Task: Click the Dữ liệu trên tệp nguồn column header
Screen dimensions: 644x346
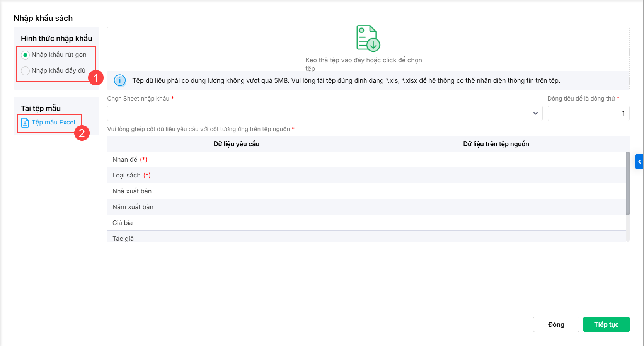Action: point(496,144)
